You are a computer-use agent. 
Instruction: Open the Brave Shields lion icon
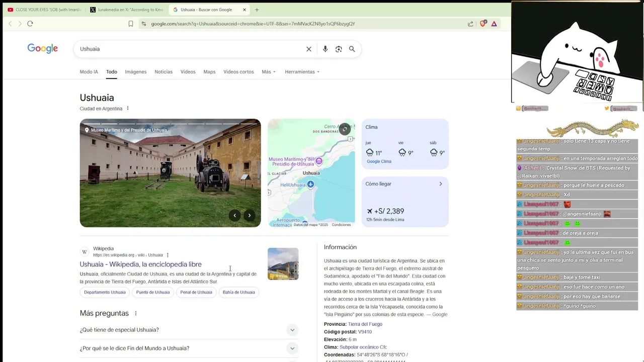click(x=483, y=24)
